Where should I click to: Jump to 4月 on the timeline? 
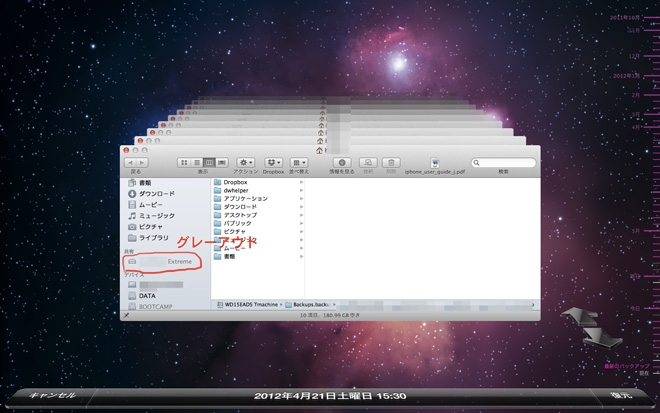(636, 127)
